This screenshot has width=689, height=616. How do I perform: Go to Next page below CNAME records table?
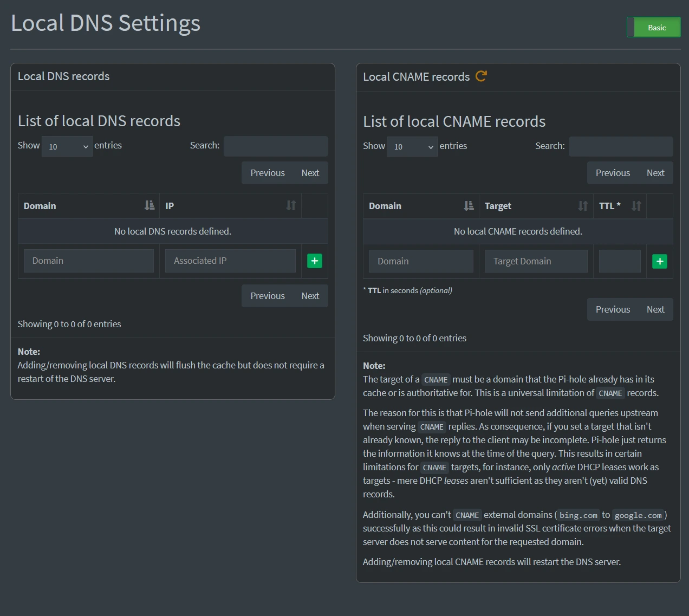655,309
